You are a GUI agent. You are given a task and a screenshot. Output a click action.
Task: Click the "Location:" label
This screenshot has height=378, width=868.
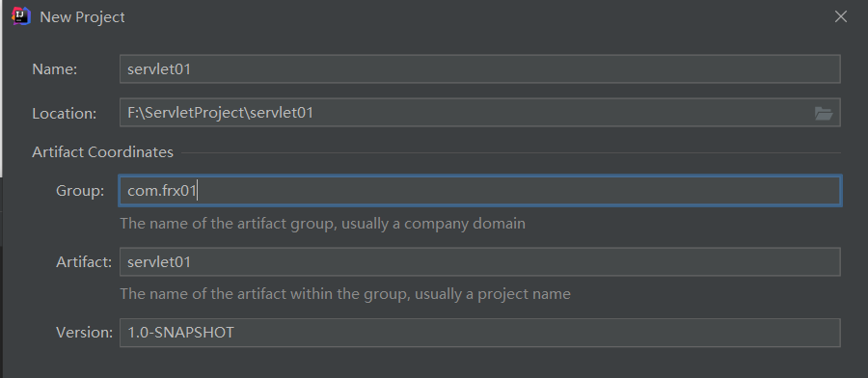coord(65,114)
